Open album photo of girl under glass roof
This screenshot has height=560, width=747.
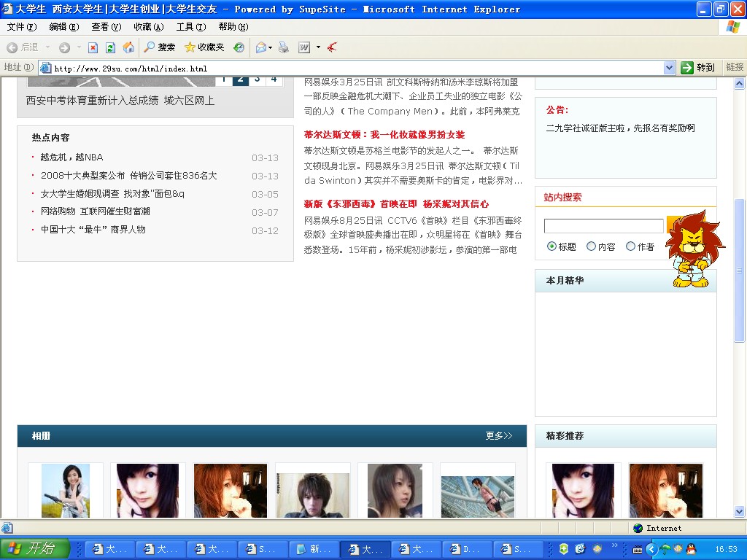(x=478, y=497)
